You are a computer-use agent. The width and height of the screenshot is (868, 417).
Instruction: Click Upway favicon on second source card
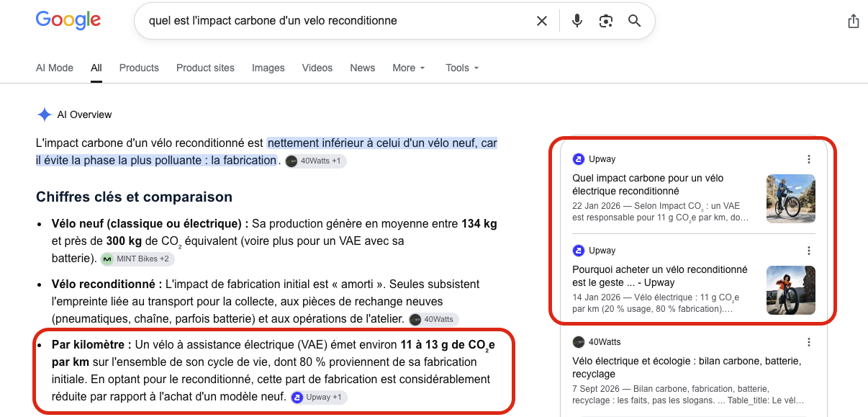[x=578, y=251]
